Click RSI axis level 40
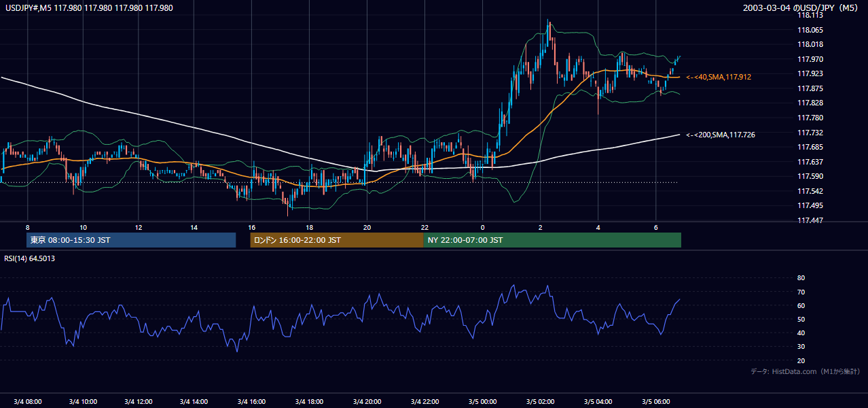The image size is (868, 408). tap(801, 333)
